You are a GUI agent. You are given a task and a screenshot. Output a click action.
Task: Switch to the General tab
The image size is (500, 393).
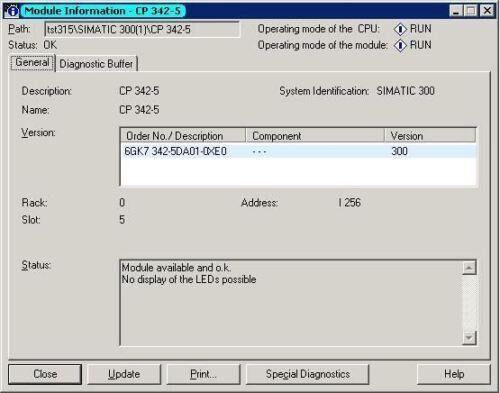[x=32, y=63]
